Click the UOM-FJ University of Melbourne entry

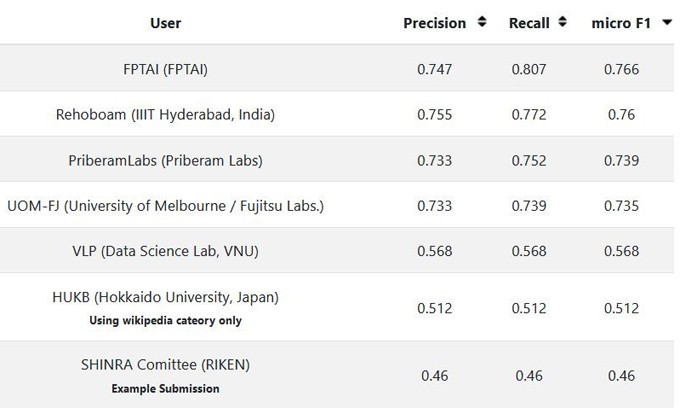tap(166, 206)
